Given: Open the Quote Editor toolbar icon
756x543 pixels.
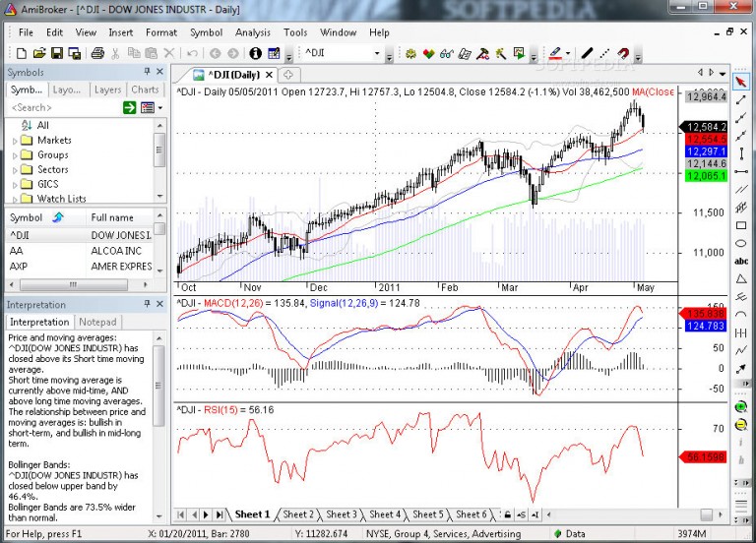Looking at the screenshot, I should [x=274, y=53].
